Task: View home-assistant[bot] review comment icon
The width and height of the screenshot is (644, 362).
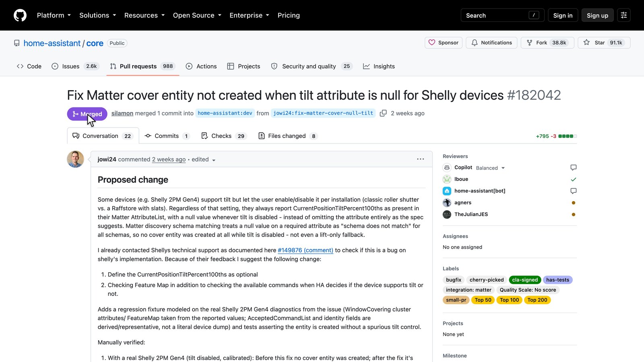Action: point(574,191)
